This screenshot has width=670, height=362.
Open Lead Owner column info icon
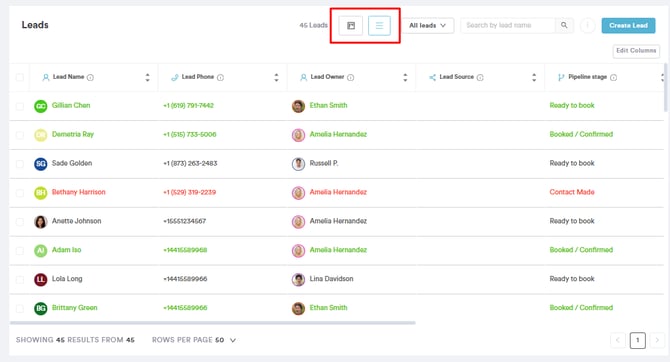pyautogui.click(x=350, y=77)
